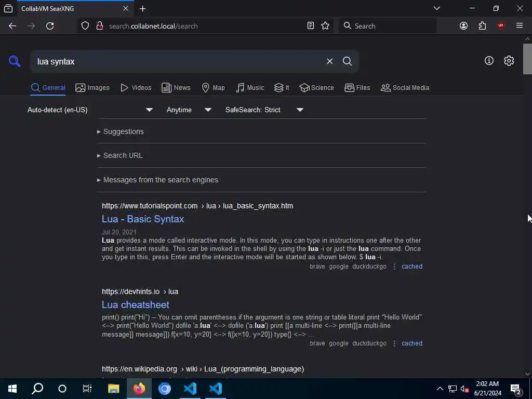
Task: Open the first Visual Studio Code taskbar icon
Action: pyautogui.click(x=190, y=389)
